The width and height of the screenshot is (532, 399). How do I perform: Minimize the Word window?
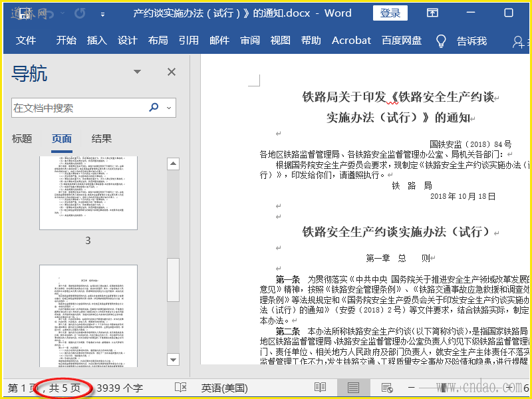click(x=471, y=13)
